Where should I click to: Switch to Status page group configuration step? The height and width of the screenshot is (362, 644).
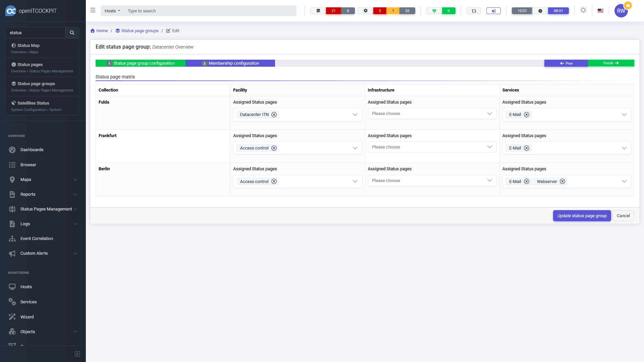141,63
